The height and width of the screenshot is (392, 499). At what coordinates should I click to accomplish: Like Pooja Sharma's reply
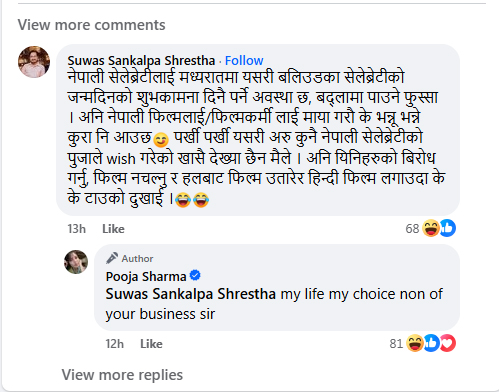click(151, 344)
